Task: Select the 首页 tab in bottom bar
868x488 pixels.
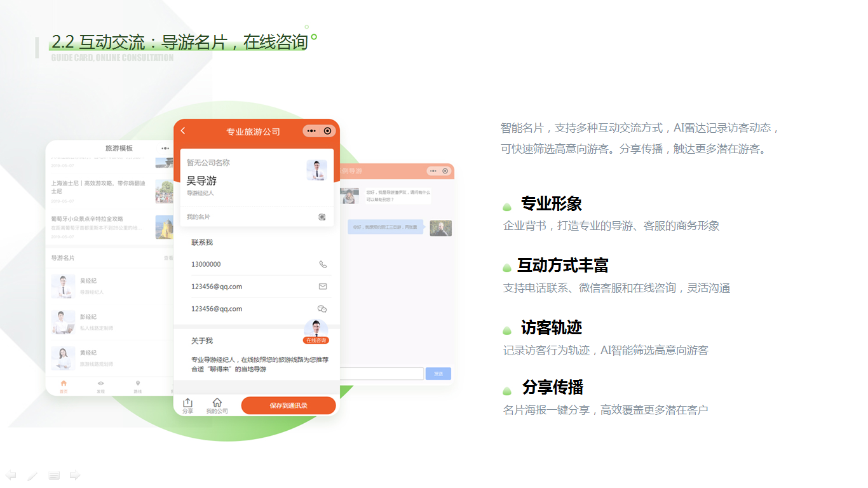Action: pyautogui.click(x=64, y=386)
